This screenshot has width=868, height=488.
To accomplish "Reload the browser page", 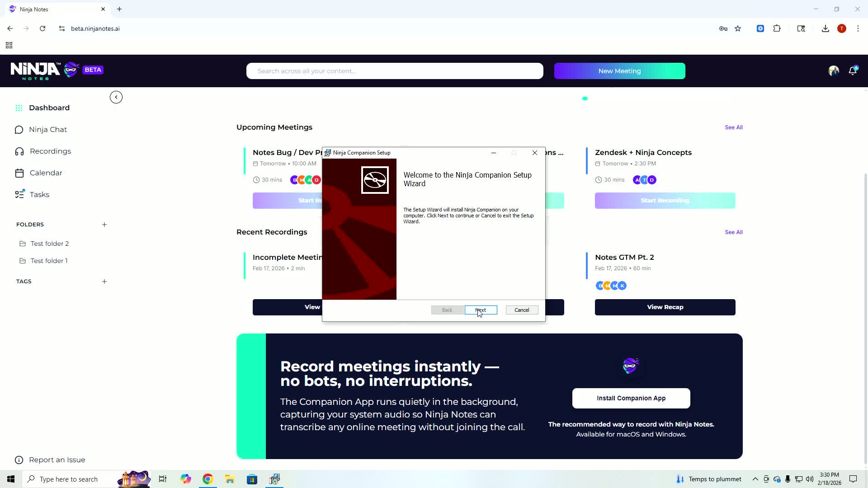I will (42, 28).
